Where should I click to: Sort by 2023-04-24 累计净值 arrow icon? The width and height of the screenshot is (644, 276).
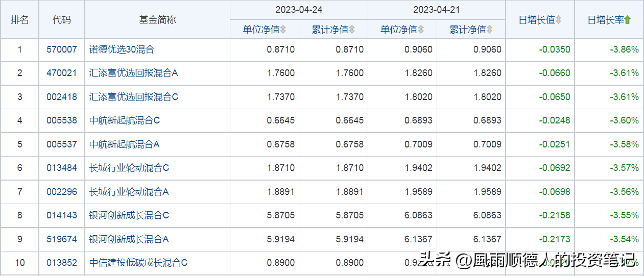(x=352, y=30)
